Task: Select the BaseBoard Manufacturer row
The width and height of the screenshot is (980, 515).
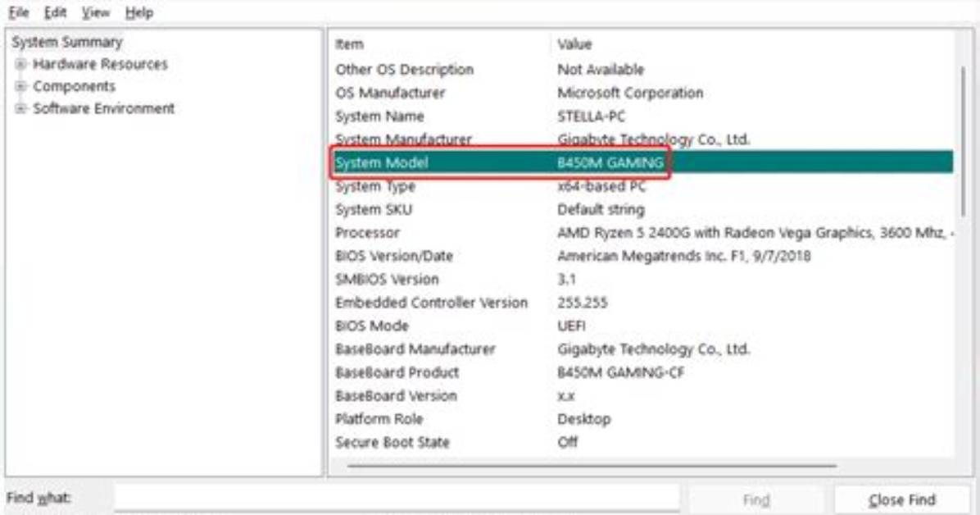Action: click(643, 349)
